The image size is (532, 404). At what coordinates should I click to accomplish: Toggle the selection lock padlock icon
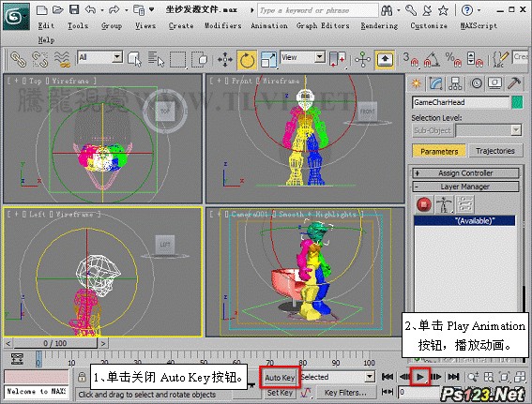[x=82, y=377]
